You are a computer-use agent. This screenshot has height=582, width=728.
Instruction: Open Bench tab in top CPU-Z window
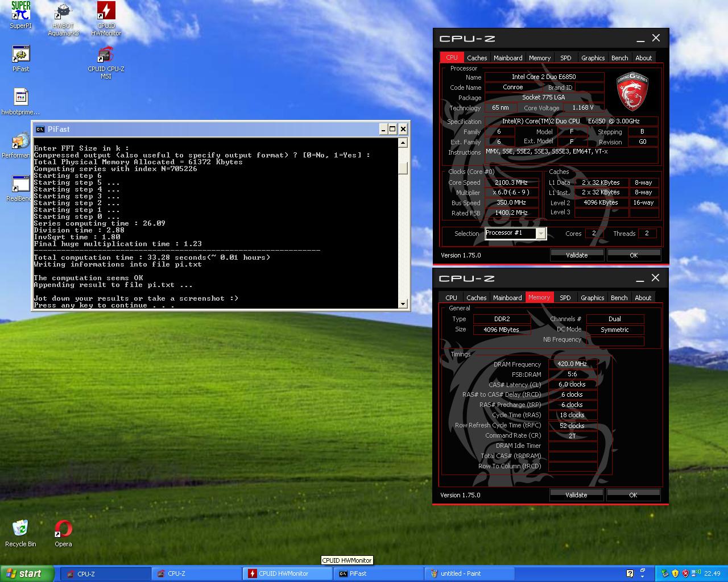click(619, 58)
